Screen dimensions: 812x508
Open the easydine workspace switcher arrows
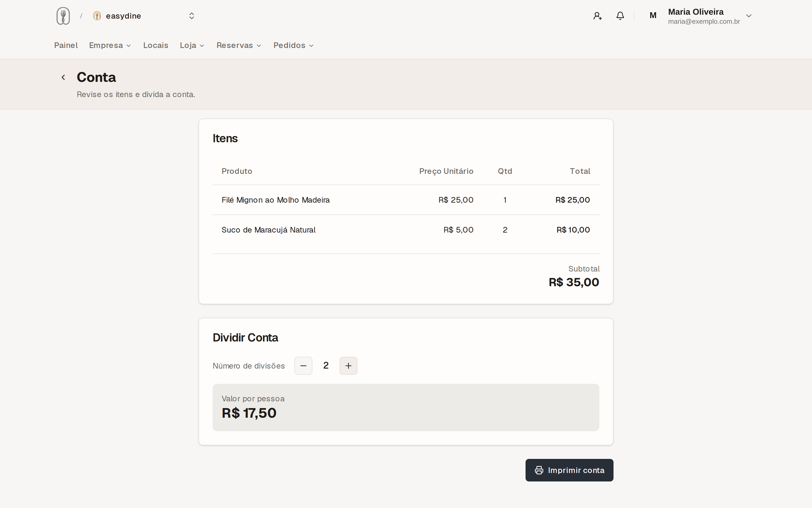[x=192, y=16]
